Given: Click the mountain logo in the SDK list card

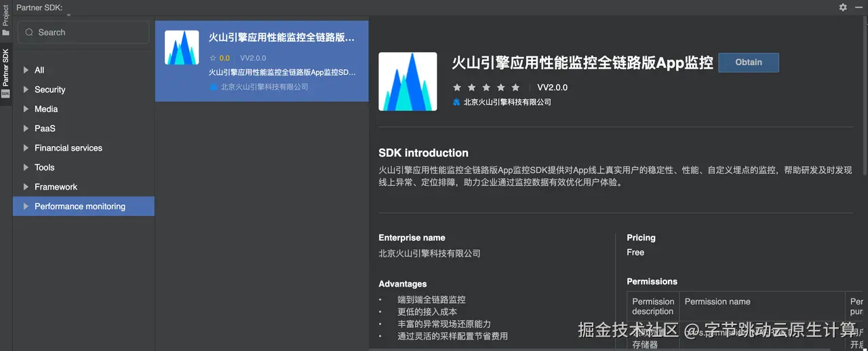Looking at the screenshot, I should 182,48.
